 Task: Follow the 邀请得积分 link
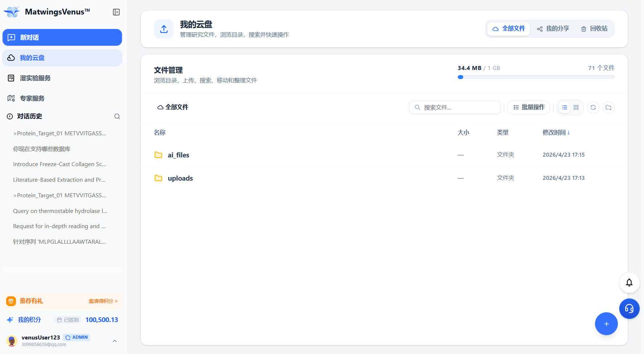103,301
